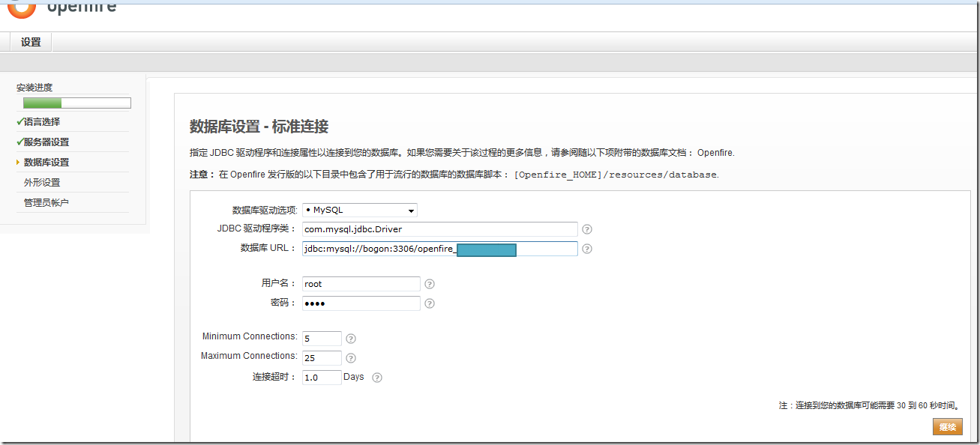Click the Openfire flame logo icon
Viewport: 980px width, 445px height.
point(22,9)
